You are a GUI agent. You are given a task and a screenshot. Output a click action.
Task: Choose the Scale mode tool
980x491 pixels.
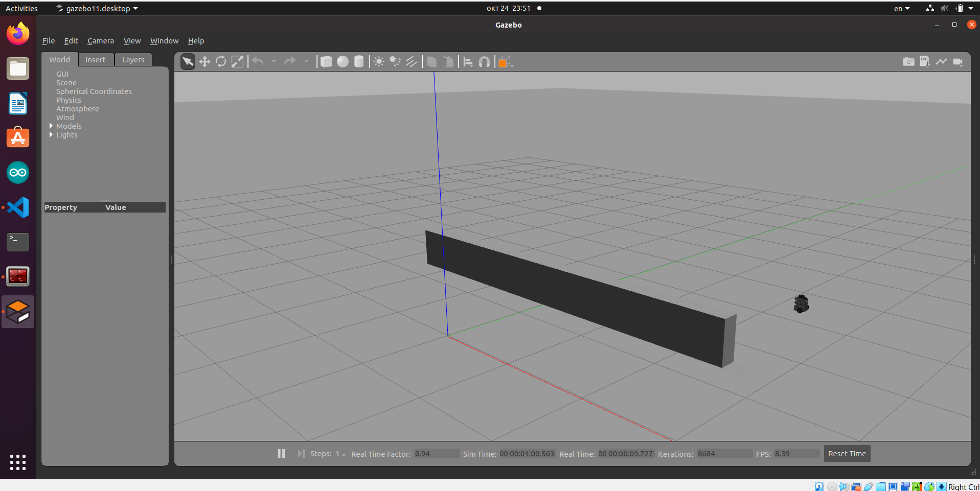pos(237,62)
